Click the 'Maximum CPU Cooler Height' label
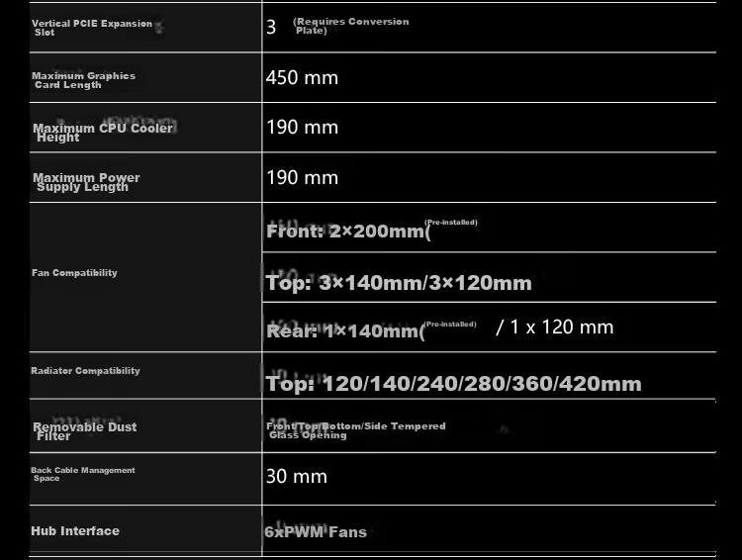The width and height of the screenshot is (742, 560). (x=103, y=133)
